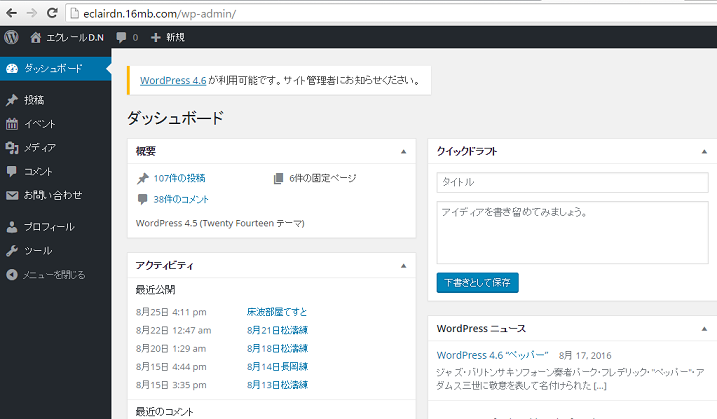Viewport: 717px width, 419px height.
Task: Open WordPress 4.6 "ペッパー" news link
Action: [492, 355]
